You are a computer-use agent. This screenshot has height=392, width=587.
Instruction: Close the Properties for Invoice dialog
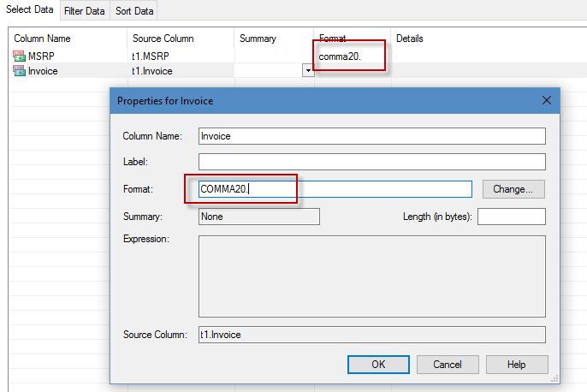point(548,100)
